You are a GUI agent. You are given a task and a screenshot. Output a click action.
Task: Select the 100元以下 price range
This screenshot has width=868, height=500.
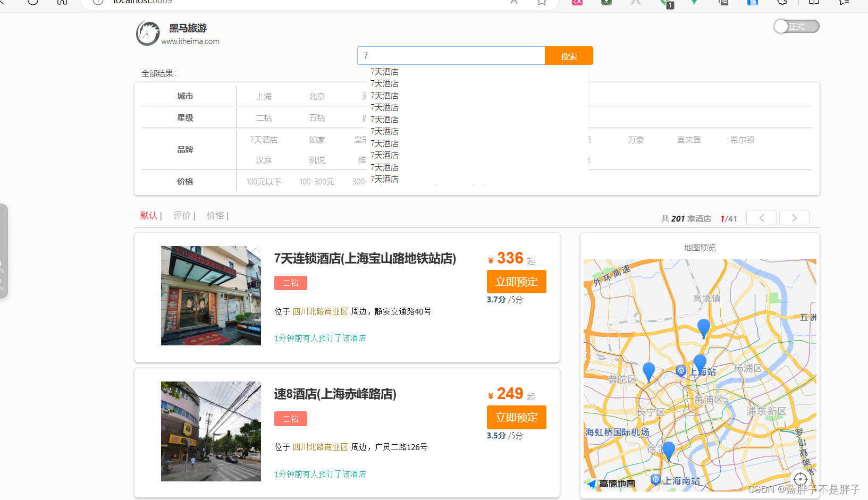[264, 182]
